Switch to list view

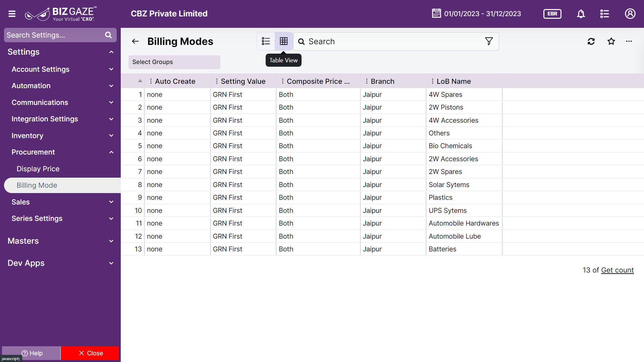(x=266, y=41)
